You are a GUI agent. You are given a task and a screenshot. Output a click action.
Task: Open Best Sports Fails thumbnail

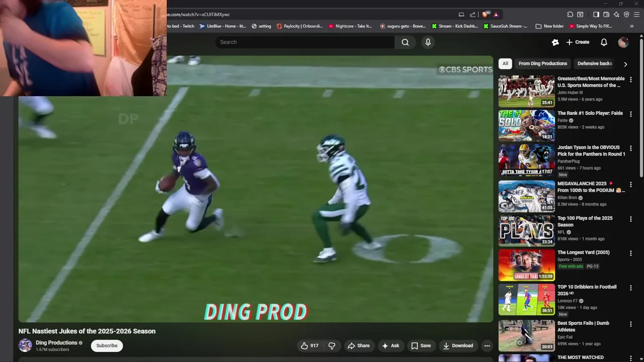(x=527, y=336)
